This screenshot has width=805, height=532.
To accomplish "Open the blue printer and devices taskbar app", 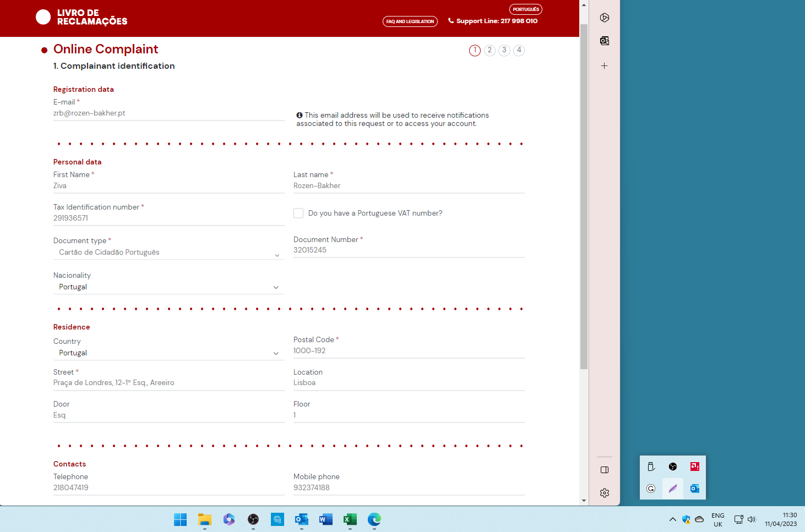I will (x=278, y=519).
